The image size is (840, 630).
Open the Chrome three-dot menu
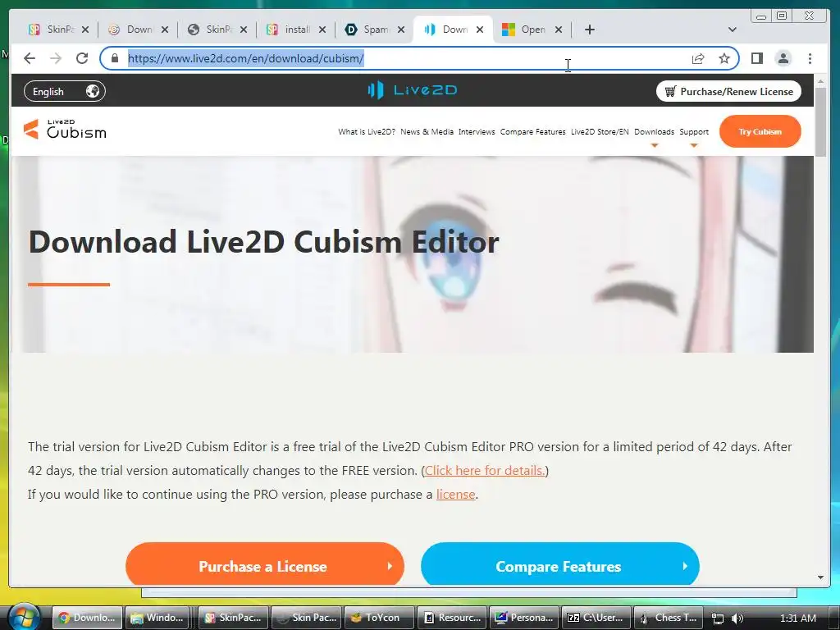[x=810, y=58]
